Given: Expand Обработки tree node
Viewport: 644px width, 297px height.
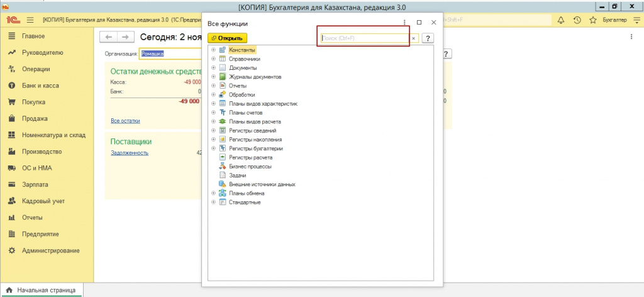Looking at the screenshot, I should tap(213, 94).
